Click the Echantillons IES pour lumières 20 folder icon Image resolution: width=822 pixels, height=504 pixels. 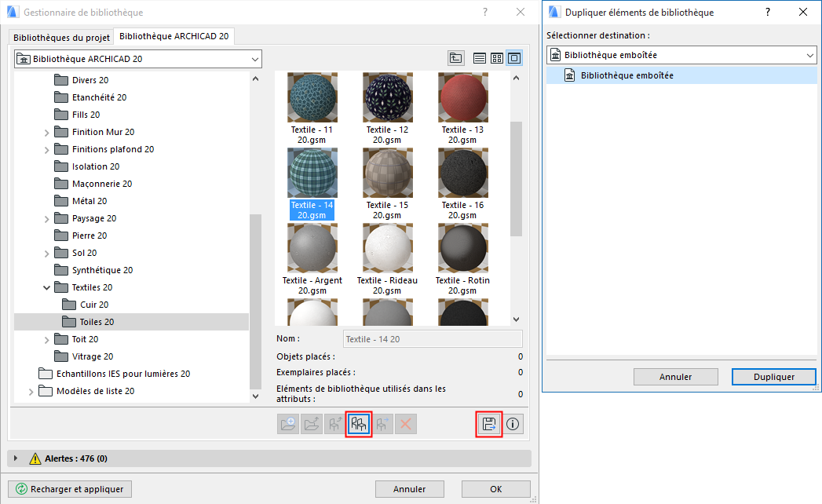[x=46, y=374]
